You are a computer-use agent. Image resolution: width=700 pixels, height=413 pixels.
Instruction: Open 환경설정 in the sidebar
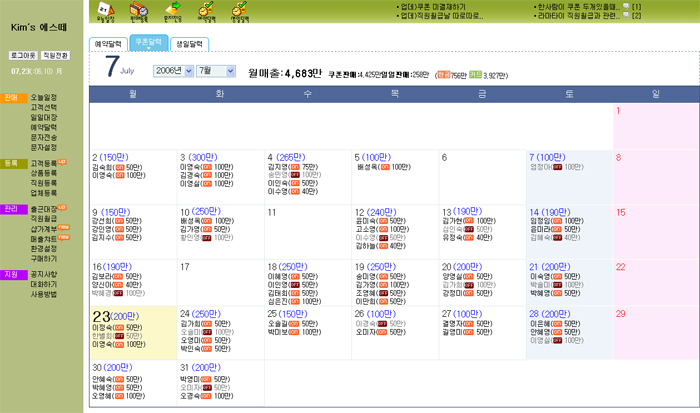point(43,249)
